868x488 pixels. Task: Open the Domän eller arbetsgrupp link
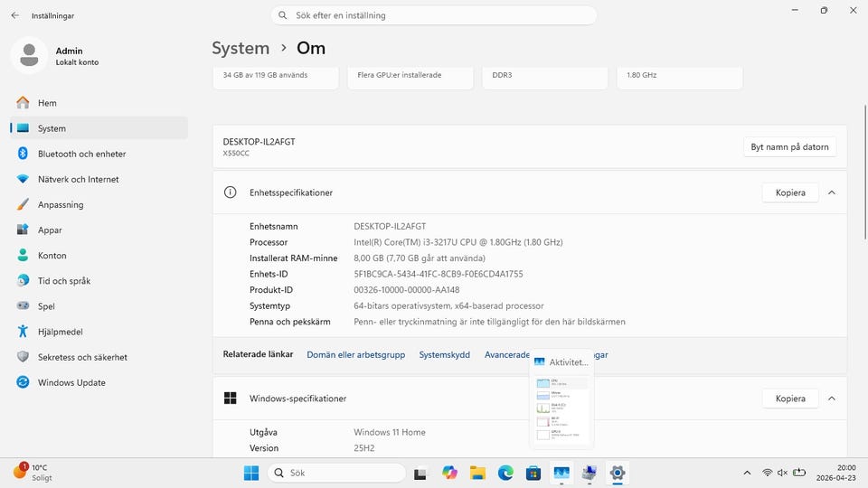(x=355, y=355)
